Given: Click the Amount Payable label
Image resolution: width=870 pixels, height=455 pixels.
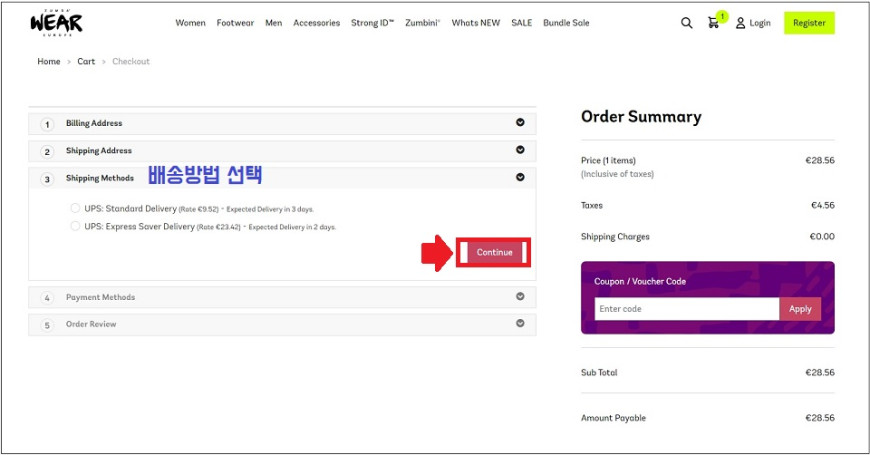Looking at the screenshot, I should point(613,418).
